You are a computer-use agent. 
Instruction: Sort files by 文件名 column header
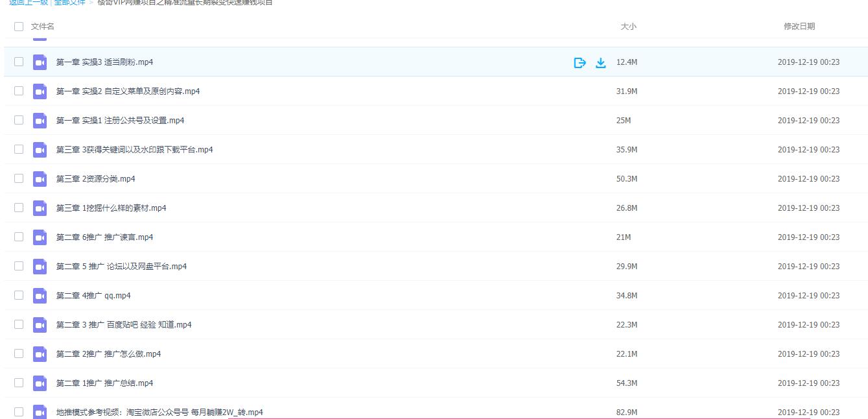coord(43,27)
